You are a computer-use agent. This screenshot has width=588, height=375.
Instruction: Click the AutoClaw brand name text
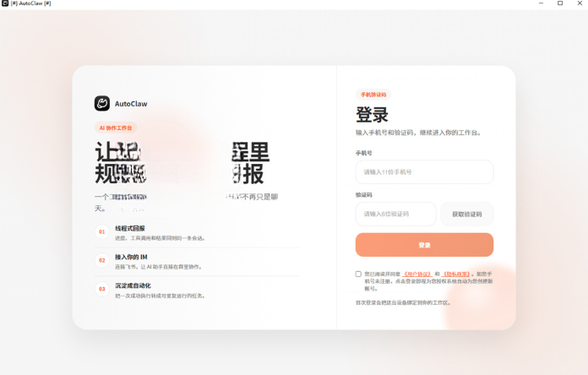click(x=131, y=104)
